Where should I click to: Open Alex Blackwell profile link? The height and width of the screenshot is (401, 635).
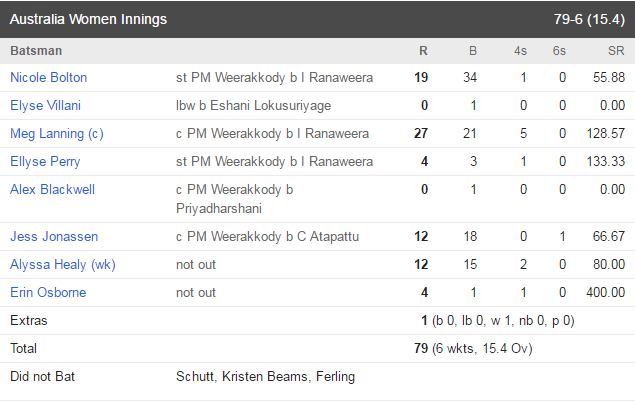click(x=52, y=189)
